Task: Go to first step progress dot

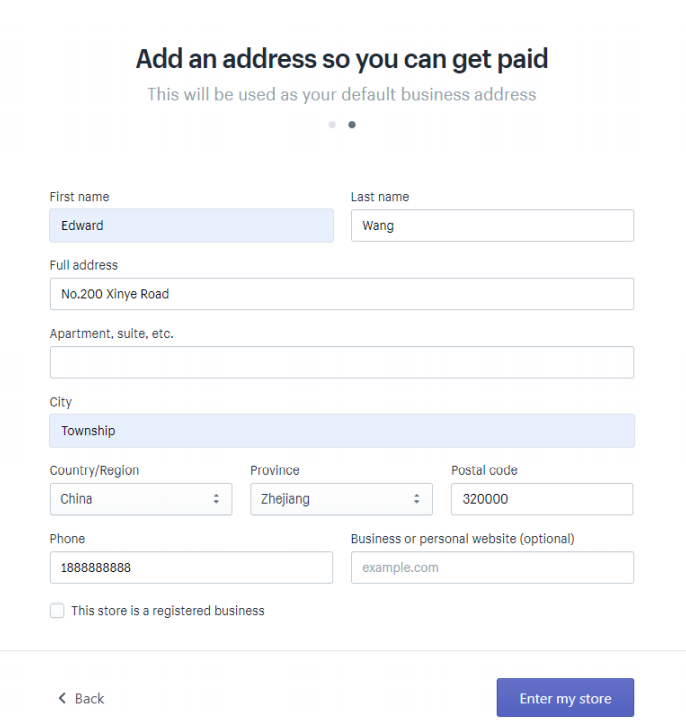Action: [x=332, y=124]
